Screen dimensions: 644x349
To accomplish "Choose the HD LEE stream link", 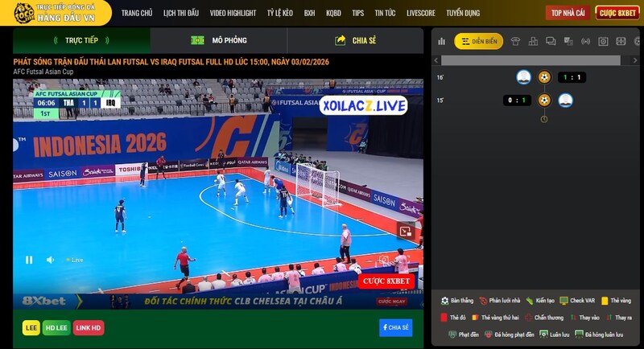I will coord(57,327).
